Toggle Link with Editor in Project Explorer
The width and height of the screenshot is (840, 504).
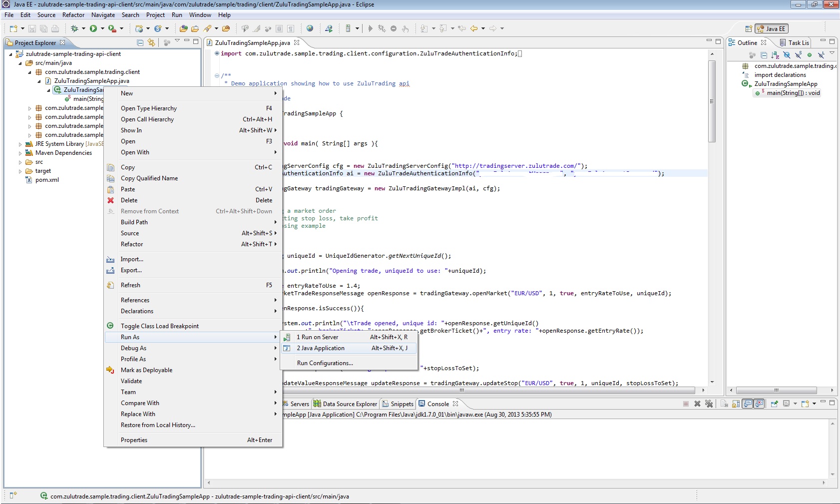tap(151, 43)
